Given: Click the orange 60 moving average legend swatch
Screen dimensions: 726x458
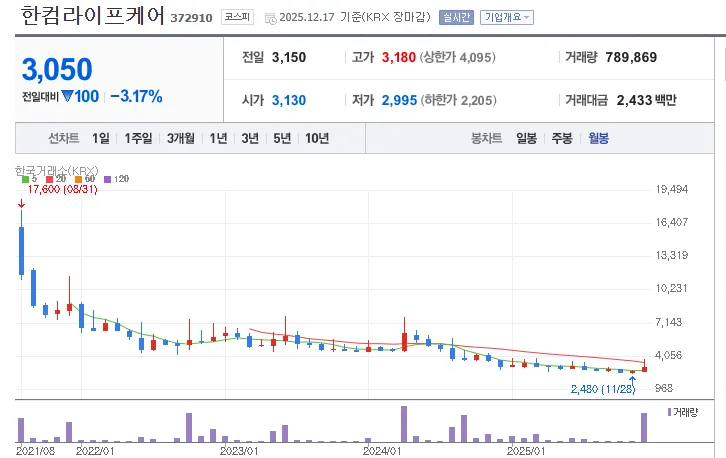Looking at the screenshot, I should click(x=78, y=179).
